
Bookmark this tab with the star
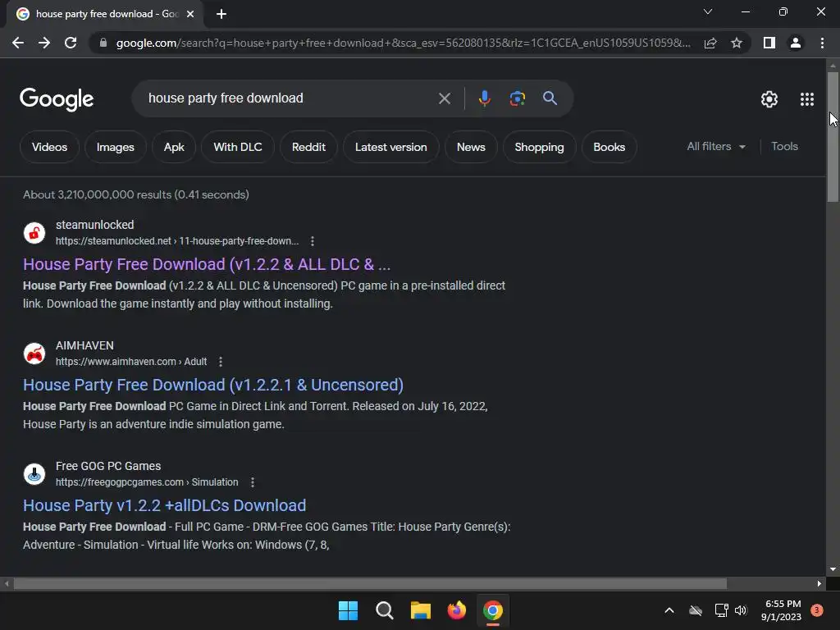coord(737,43)
